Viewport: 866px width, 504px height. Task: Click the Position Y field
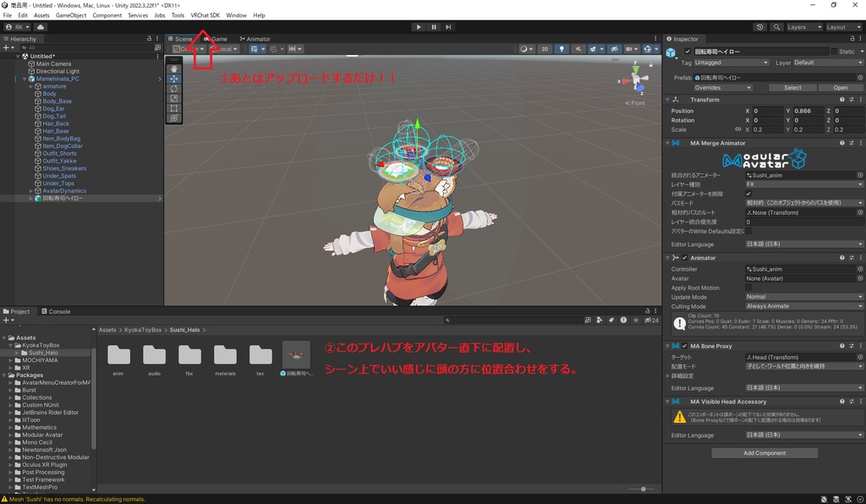coord(808,111)
